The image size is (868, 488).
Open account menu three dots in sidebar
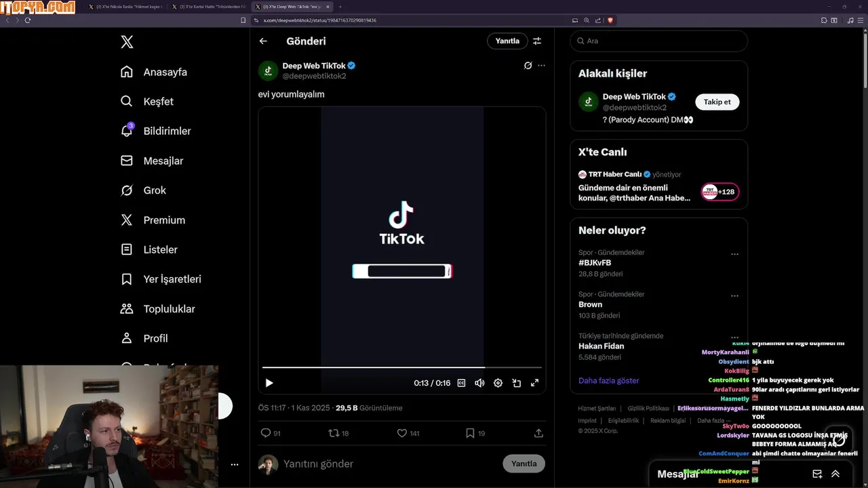(x=235, y=464)
